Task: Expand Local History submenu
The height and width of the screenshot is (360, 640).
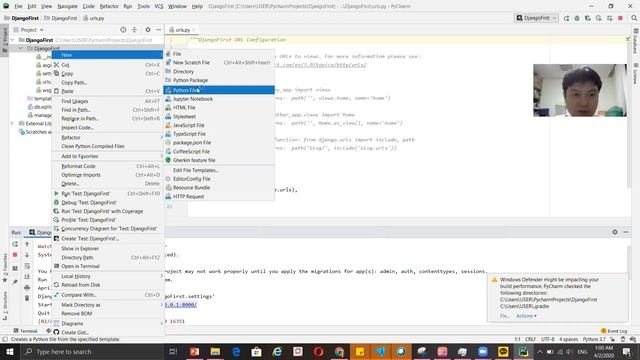Action: point(107,276)
